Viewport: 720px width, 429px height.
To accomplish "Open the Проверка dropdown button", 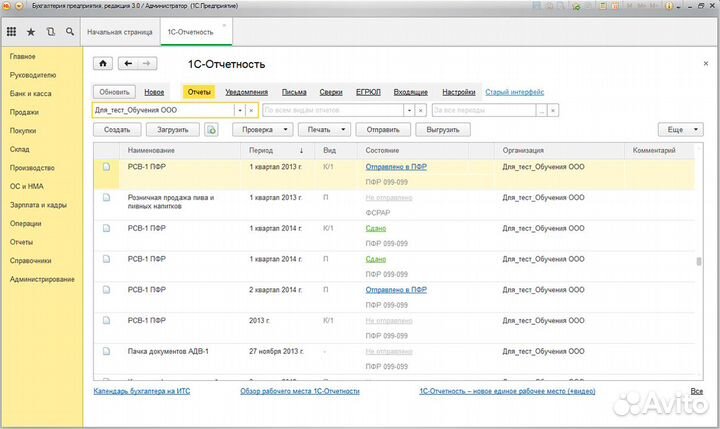I will click(x=263, y=130).
